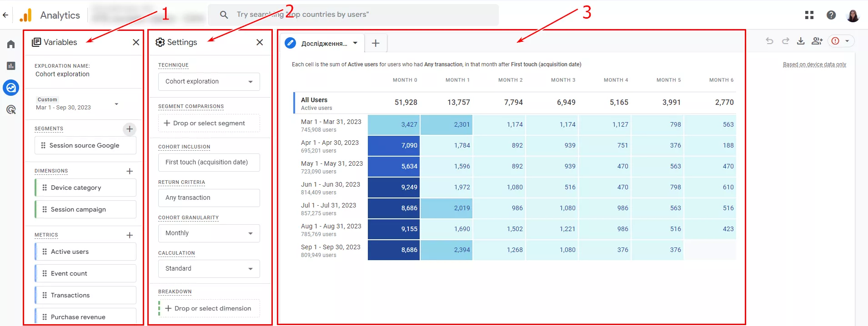Click Drop or select segment

[209, 123]
